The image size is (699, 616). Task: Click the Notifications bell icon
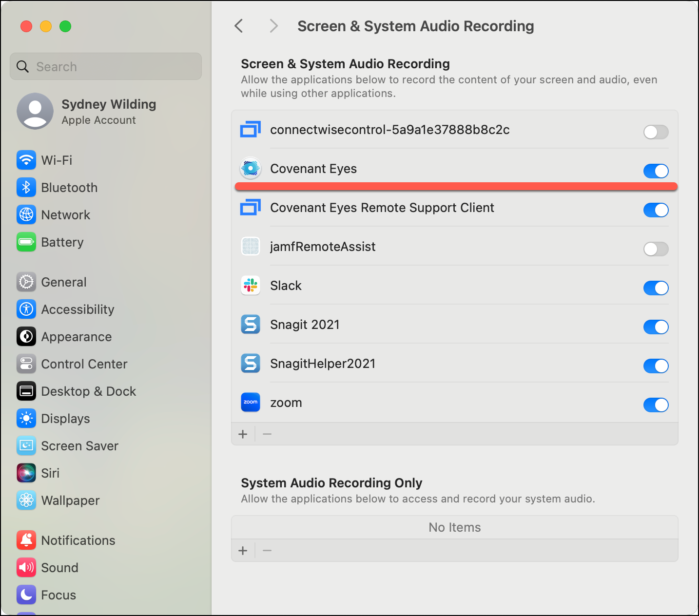click(26, 540)
